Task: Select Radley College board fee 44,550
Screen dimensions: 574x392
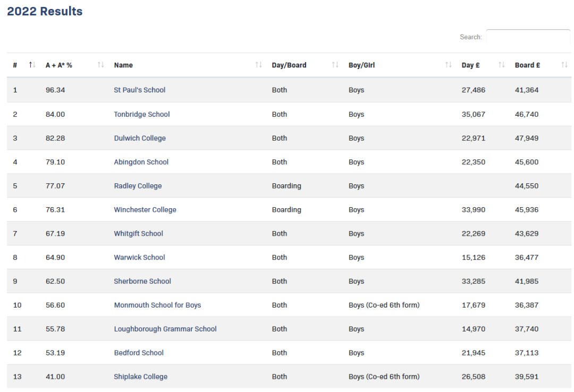Action: coord(527,186)
